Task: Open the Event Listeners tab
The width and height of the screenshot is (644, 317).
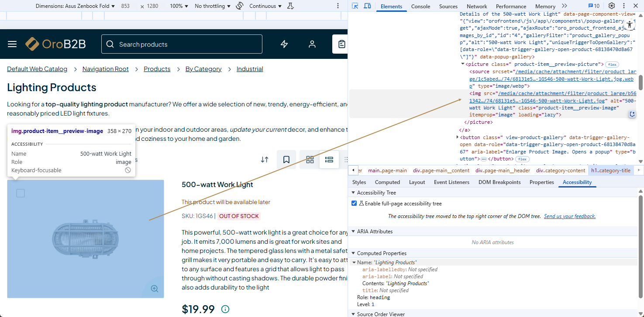Action: [451, 182]
